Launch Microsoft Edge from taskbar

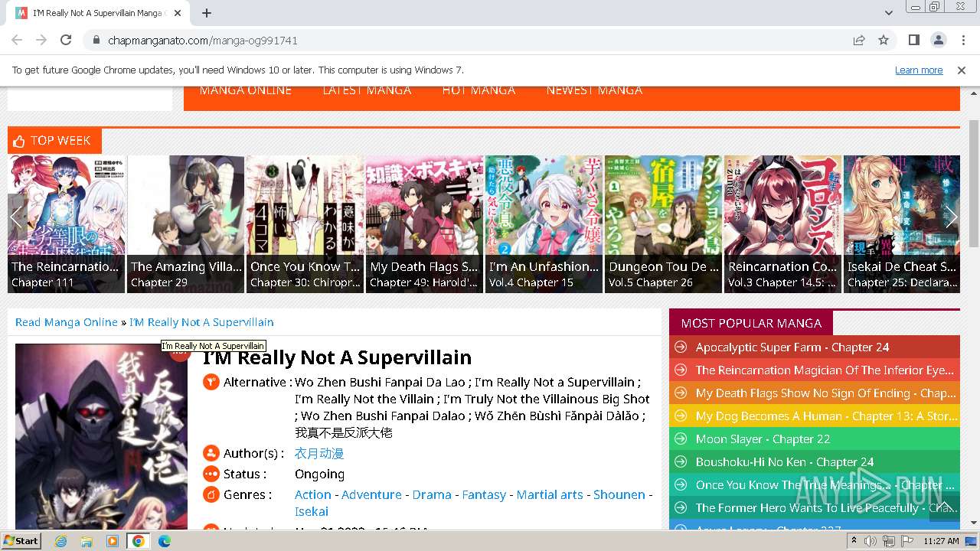tap(165, 541)
